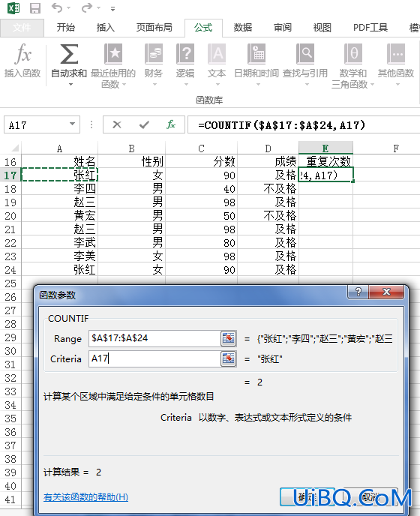Image resolution: width=420 pixels, height=516 pixels.
Task: Switch to the 视图 tab
Action: click(x=322, y=28)
